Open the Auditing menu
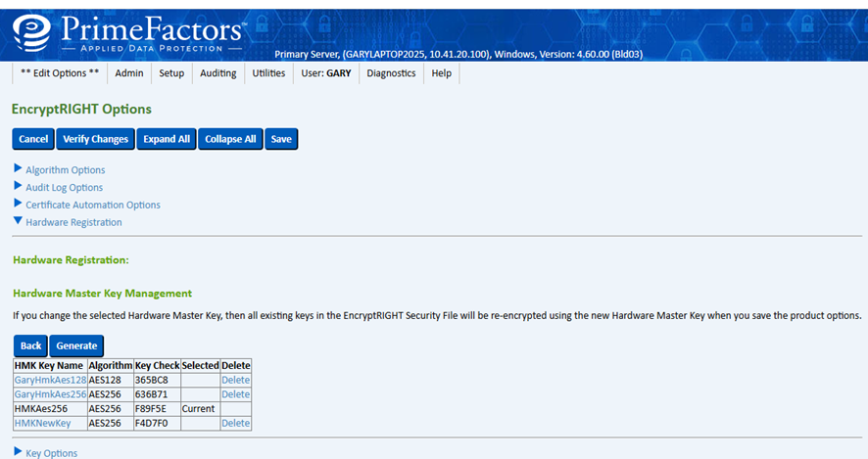Screen dimensions: 868x459 point(218,73)
